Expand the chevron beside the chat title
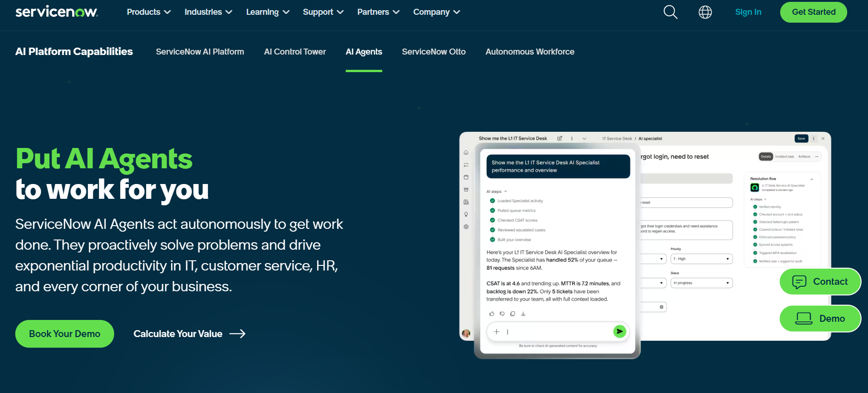868x393 pixels. tap(584, 138)
